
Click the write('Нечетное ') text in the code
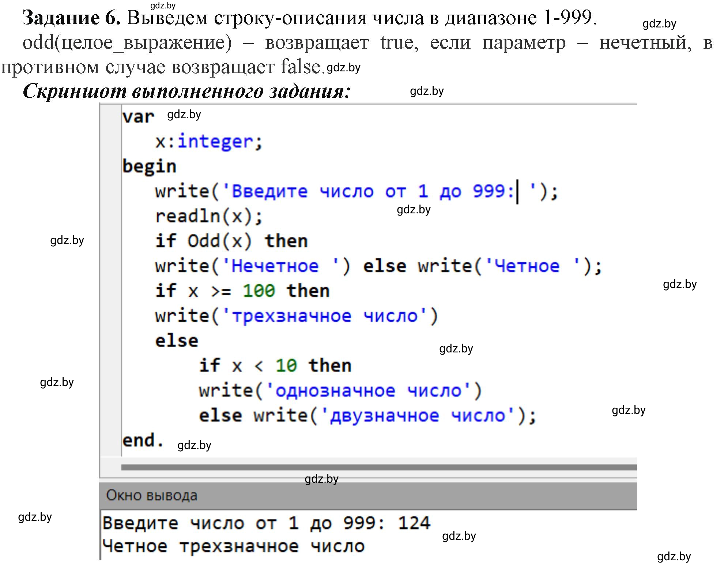[253, 266]
